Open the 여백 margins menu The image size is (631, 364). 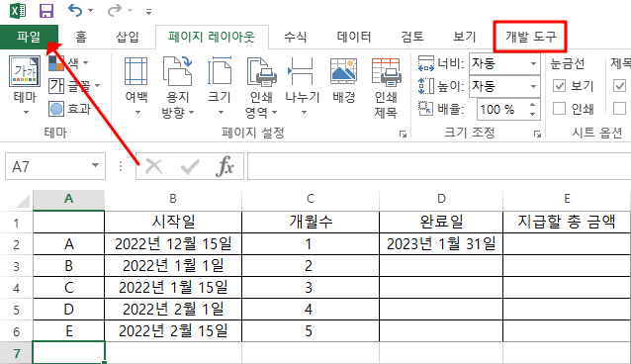click(x=136, y=86)
